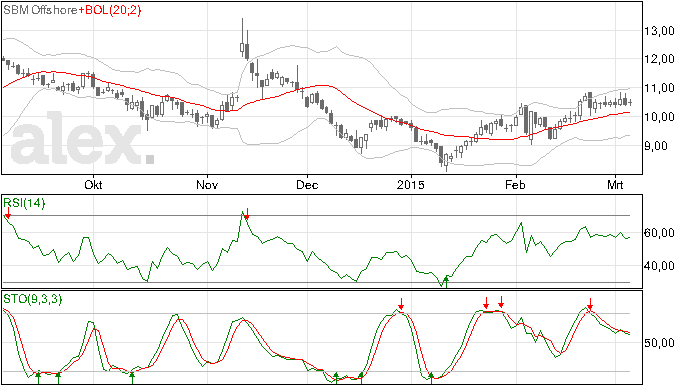Click the Okt month label
The height and width of the screenshot is (387, 690).
tap(93, 184)
